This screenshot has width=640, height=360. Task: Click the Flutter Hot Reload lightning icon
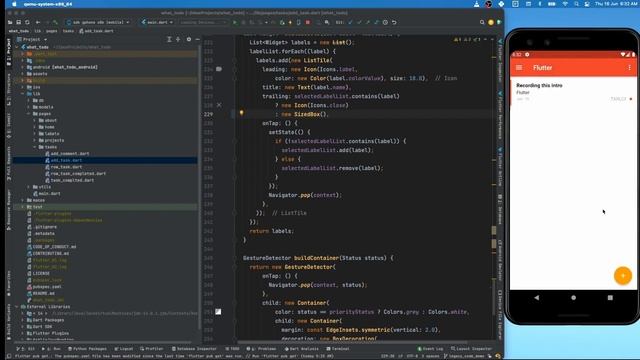[290, 22]
